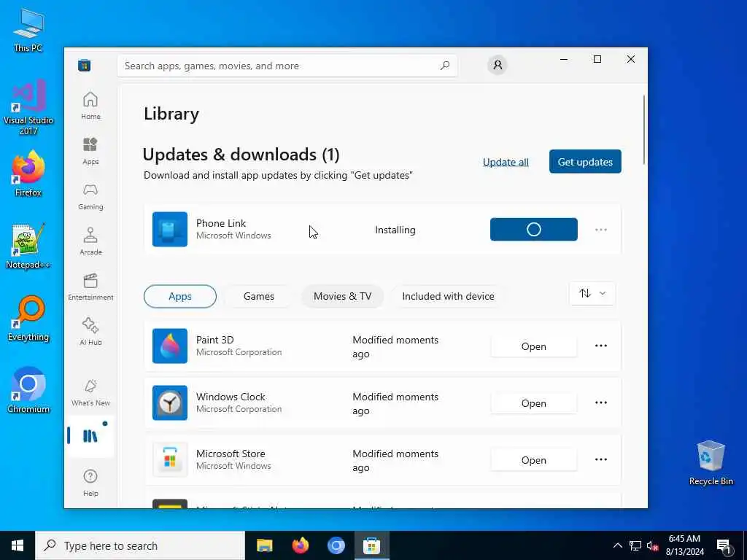Open more options for Phone Link
Screen dimensions: 747x560
click(x=601, y=230)
